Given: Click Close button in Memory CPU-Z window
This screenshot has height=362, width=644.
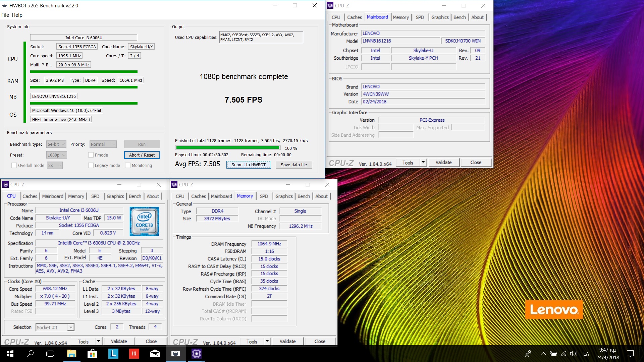Looking at the screenshot, I should pyautogui.click(x=320, y=342).
